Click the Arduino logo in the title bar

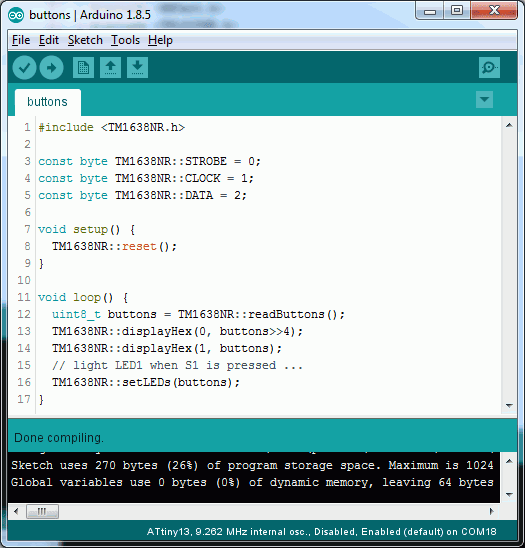(x=16, y=15)
